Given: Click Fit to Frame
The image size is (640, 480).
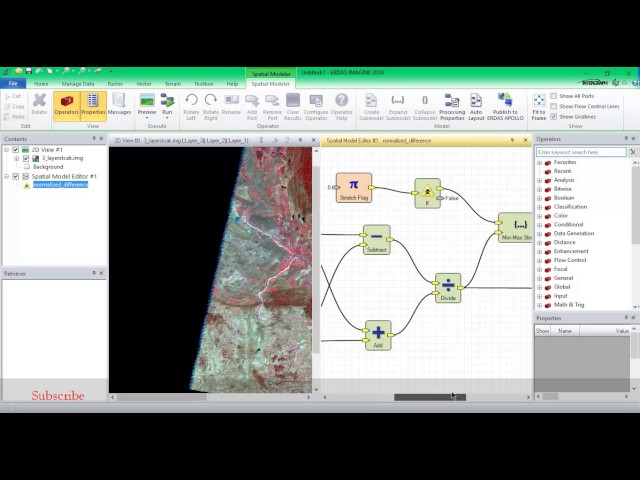Looking at the screenshot, I should (539, 106).
